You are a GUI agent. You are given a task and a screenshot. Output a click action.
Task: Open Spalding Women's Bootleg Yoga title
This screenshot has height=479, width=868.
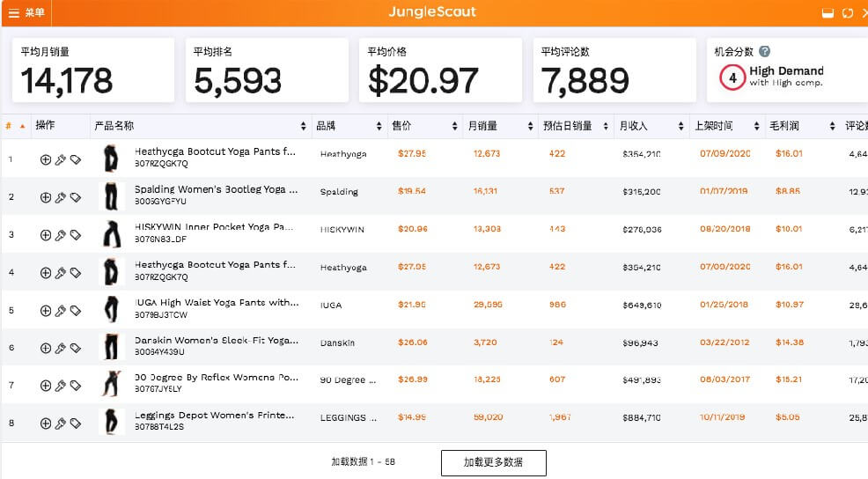tap(216, 189)
